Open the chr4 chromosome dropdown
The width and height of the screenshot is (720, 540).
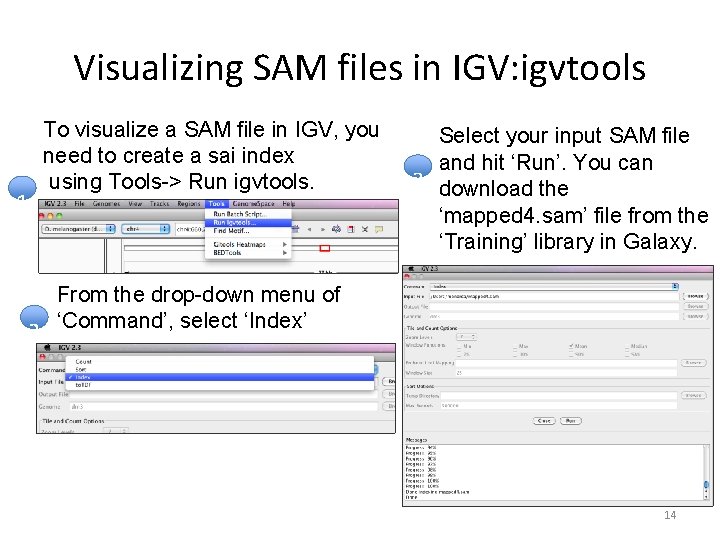146,229
